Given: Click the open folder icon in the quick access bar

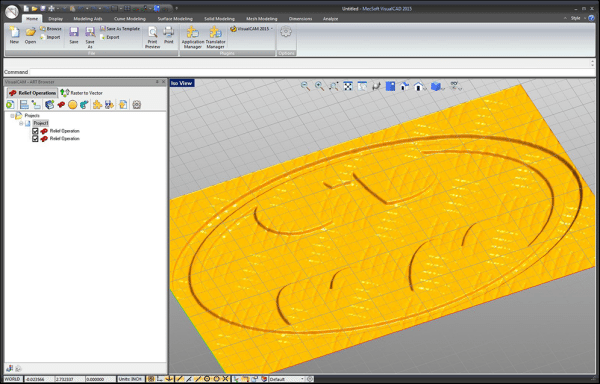Looking at the screenshot, I should click(x=34, y=8).
